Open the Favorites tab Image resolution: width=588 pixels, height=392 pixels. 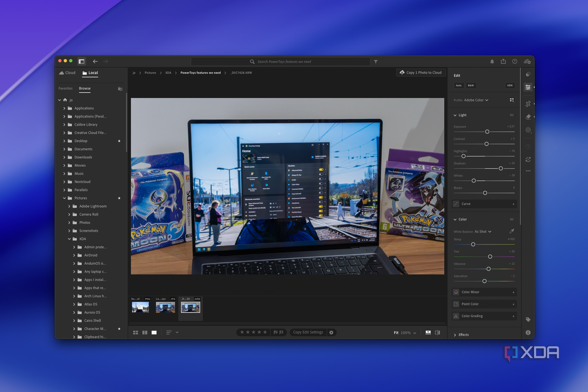tap(65, 88)
